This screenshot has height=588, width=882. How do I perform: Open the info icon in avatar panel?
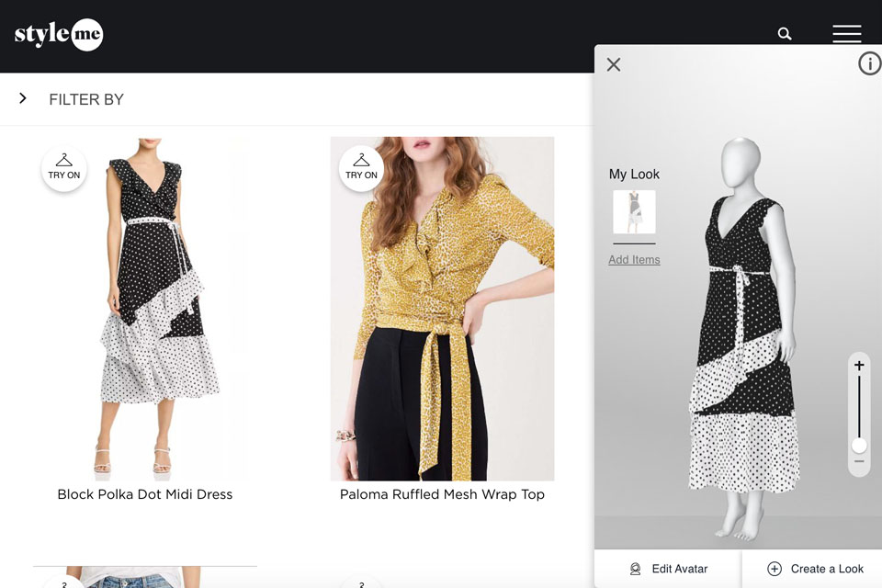(x=870, y=63)
